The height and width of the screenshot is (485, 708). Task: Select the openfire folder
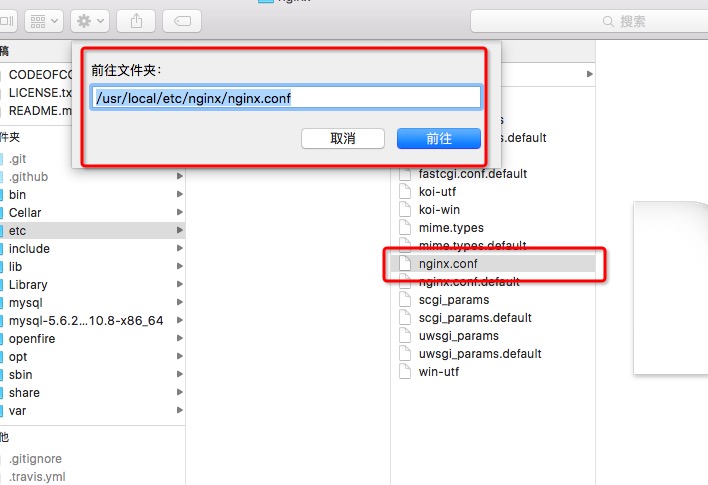32,339
